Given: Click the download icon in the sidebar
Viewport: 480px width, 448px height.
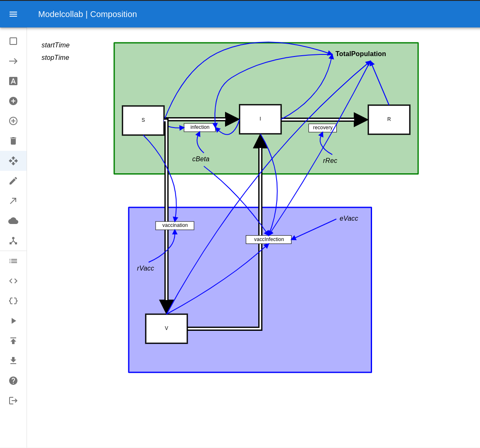Looking at the screenshot, I should [x=13, y=360].
